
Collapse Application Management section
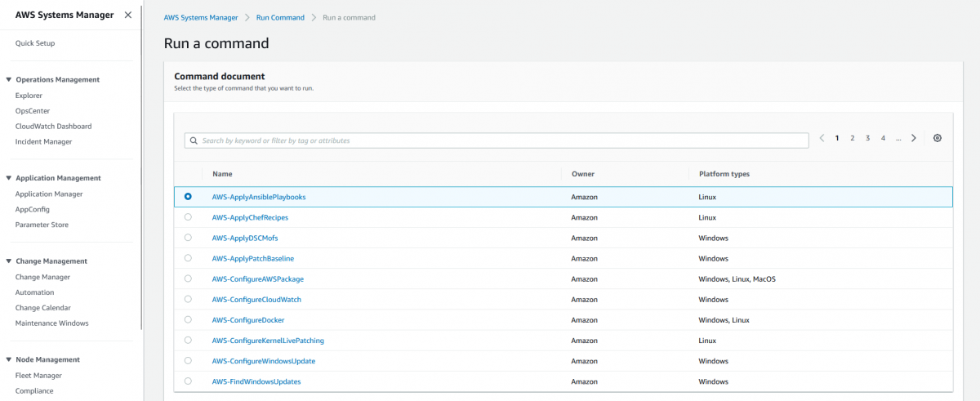click(x=8, y=178)
